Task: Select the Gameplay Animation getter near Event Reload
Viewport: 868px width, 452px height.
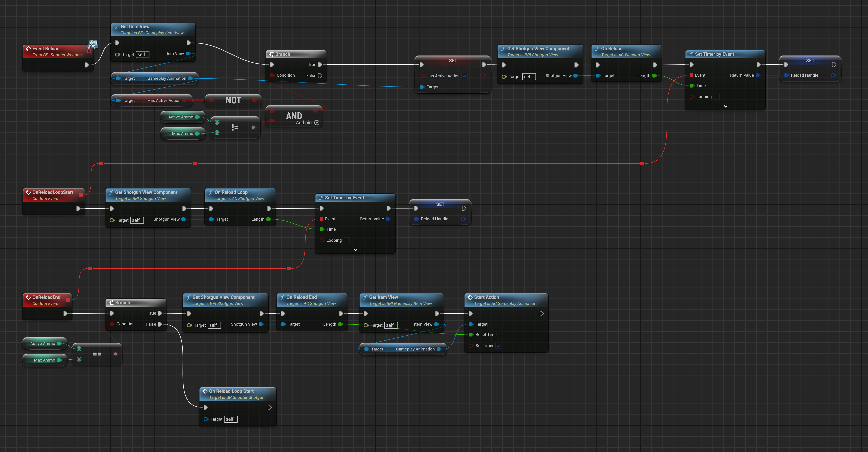Action: pyautogui.click(x=154, y=78)
